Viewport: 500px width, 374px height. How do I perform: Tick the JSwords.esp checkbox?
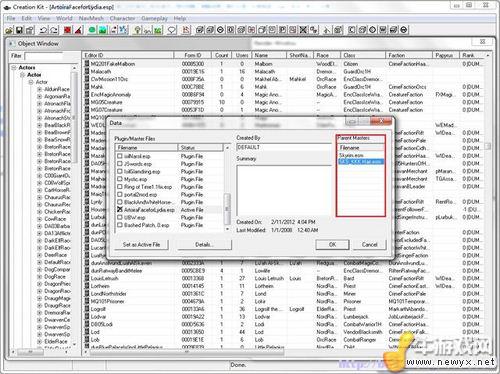point(120,164)
